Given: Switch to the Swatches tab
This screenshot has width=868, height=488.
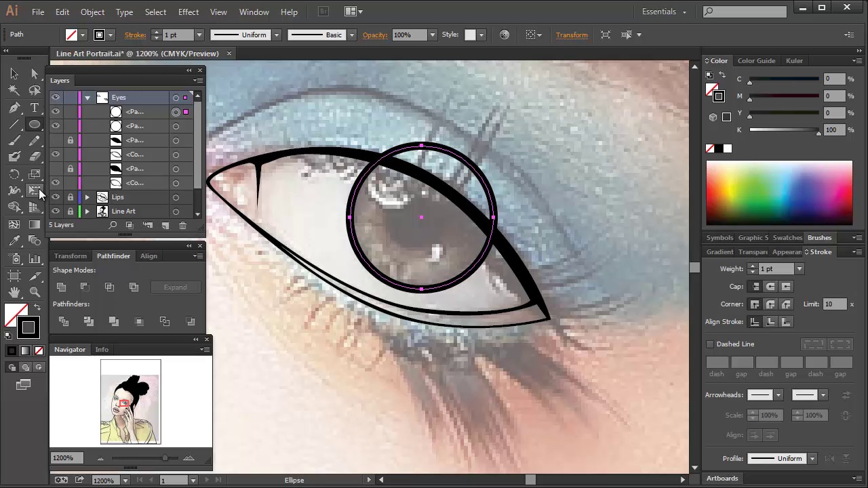Looking at the screenshot, I should (x=787, y=238).
